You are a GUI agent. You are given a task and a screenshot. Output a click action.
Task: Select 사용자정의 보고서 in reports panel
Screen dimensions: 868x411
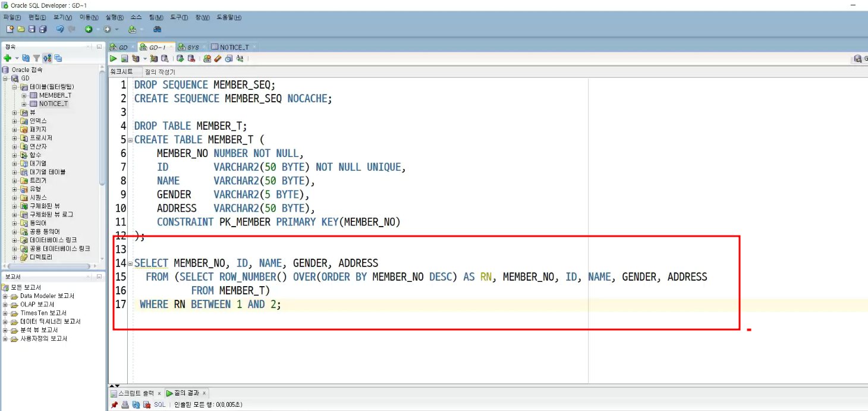coord(43,338)
